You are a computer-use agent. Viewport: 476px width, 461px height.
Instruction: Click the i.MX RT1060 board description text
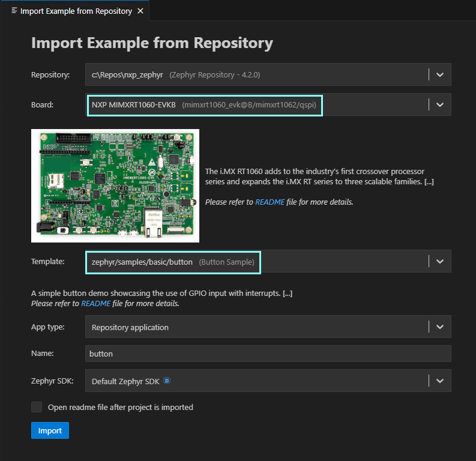coord(319,176)
